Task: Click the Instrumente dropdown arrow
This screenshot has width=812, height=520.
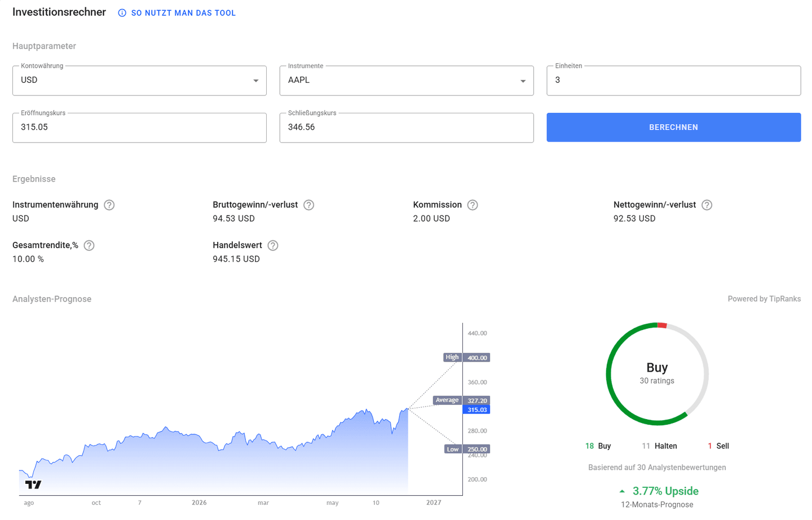Action: pyautogui.click(x=523, y=81)
